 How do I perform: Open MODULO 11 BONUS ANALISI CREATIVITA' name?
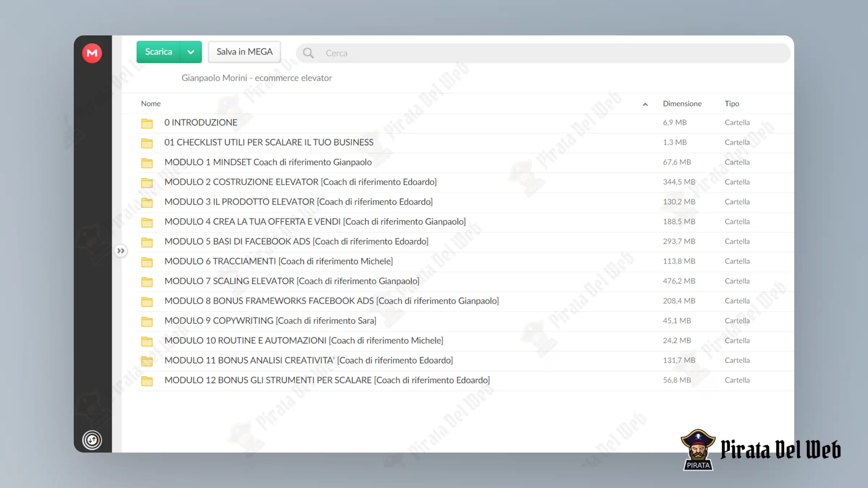(x=309, y=360)
